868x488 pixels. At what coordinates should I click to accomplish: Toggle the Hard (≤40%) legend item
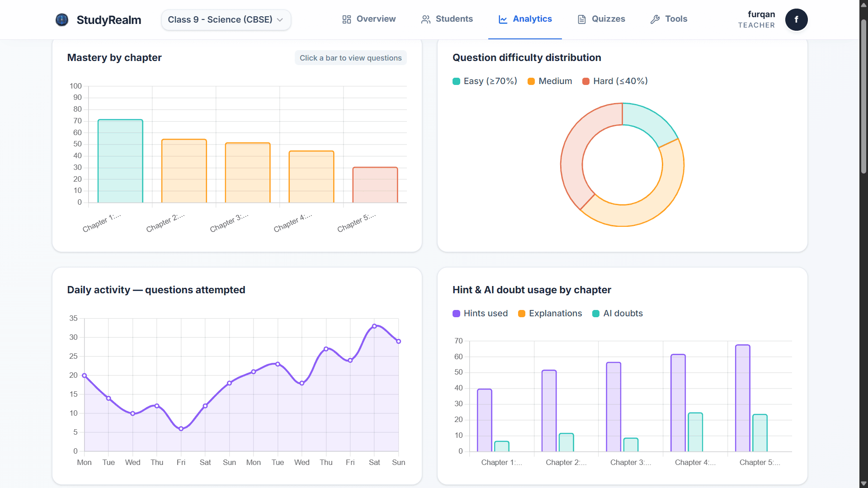coord(615,81)
